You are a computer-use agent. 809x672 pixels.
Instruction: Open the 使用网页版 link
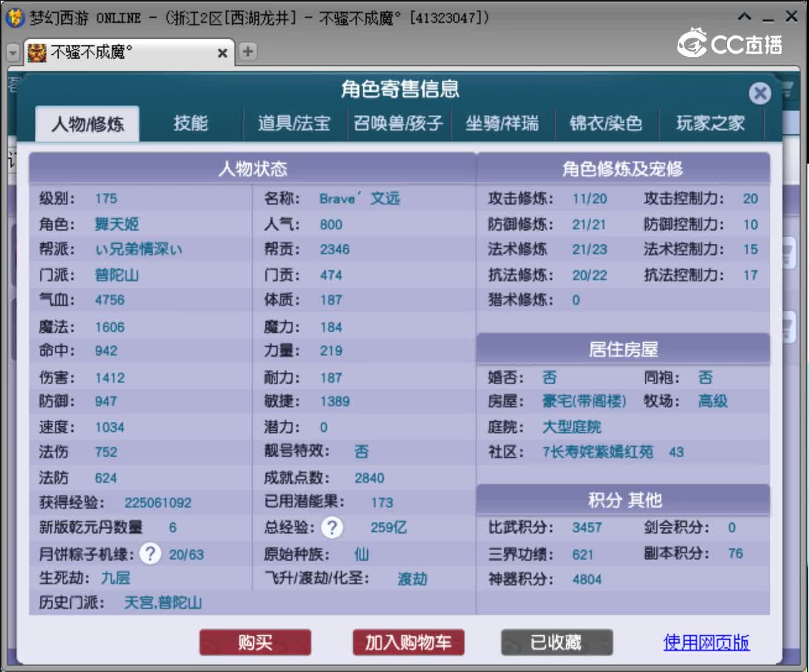706,642
